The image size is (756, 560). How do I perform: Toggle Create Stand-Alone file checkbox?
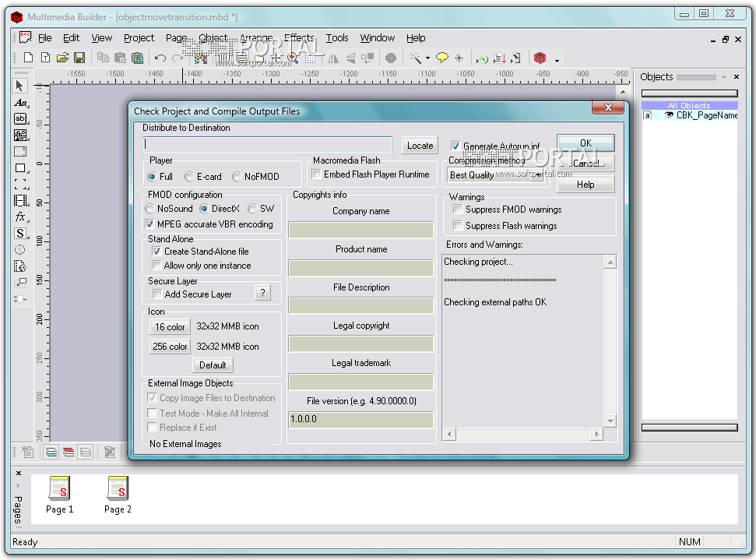tap(156, 251)
